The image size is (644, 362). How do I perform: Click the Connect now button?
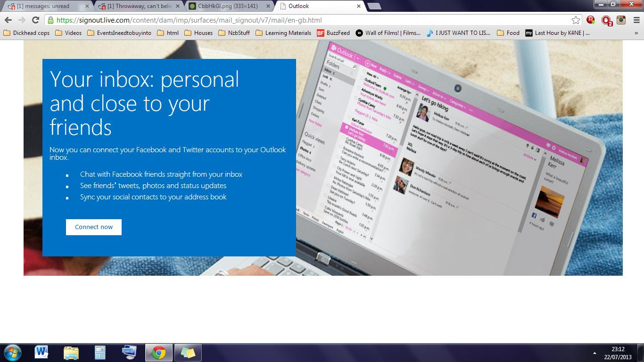(93, 227)
